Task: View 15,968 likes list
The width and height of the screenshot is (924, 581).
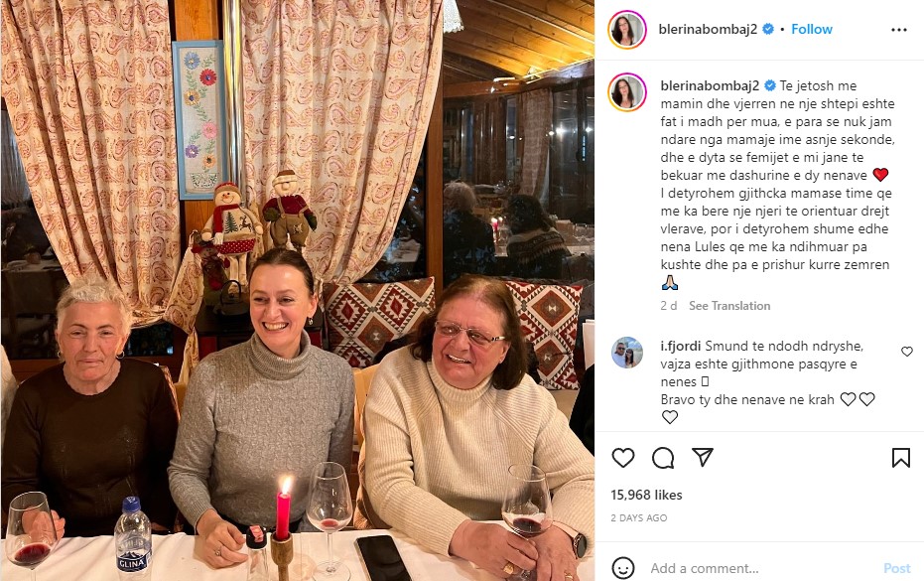Action: pyautogui.click(x=646, y=495)
